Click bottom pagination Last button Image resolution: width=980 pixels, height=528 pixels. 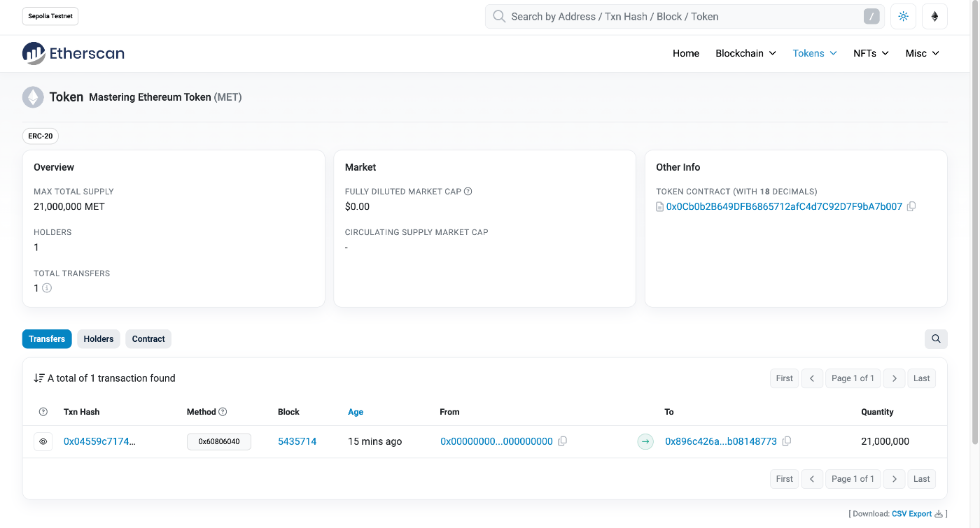pyautogui.click(x=922, y=479)
